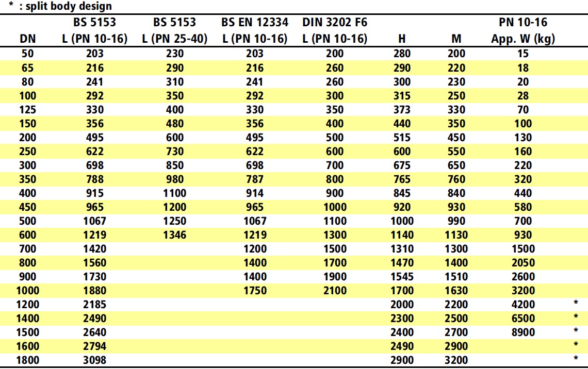Click M value 3200 in DN 1800 row
This screenshot has width=588, height=369.
[x=456, y=360]
